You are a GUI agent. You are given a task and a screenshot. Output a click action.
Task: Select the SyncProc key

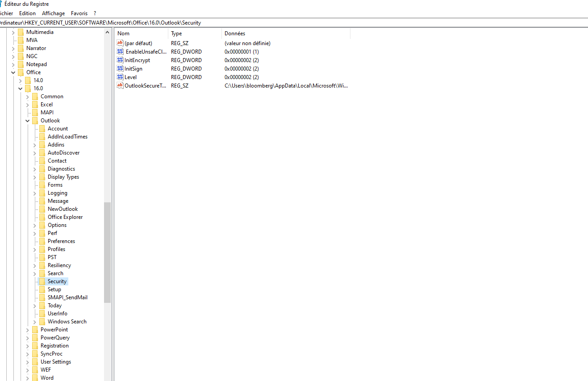click(x=51, y=354)
